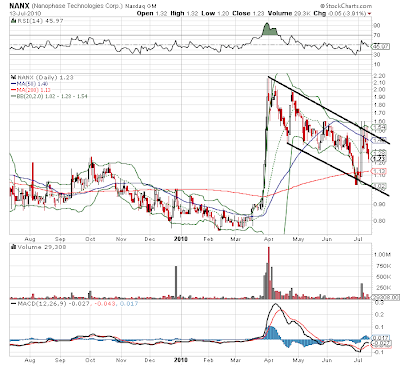Viewport: 400px width, 365px height.
Task: Click the tall volume spike bar before 2010
Action: point(176,282)
